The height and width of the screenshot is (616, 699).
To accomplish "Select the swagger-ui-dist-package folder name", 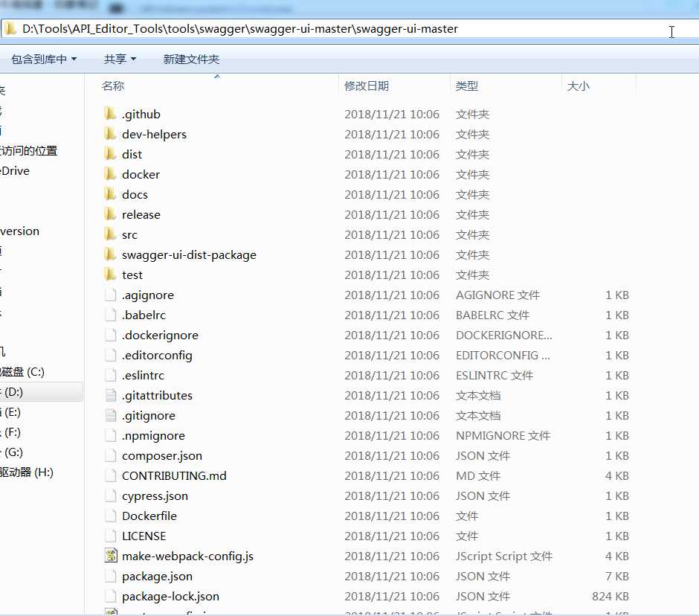I will [x=189, y=254].
